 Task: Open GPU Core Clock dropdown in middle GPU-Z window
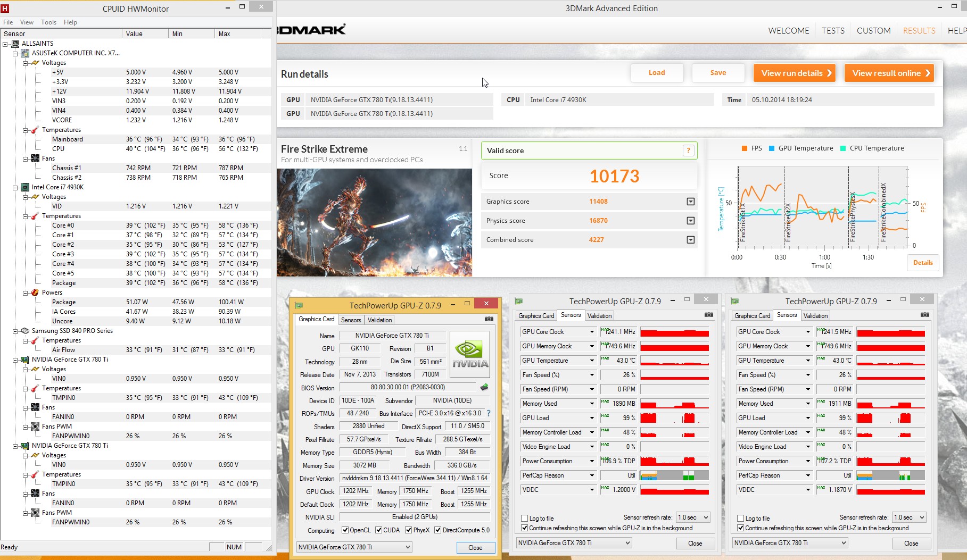(x=592, y=332)
